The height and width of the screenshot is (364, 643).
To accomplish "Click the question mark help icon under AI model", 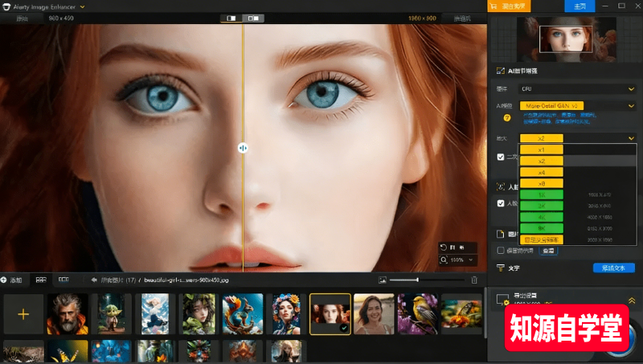I will click(506, 117).
